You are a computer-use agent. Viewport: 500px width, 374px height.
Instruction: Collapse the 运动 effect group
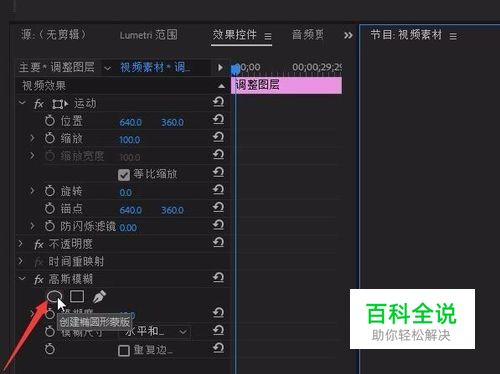22,103
